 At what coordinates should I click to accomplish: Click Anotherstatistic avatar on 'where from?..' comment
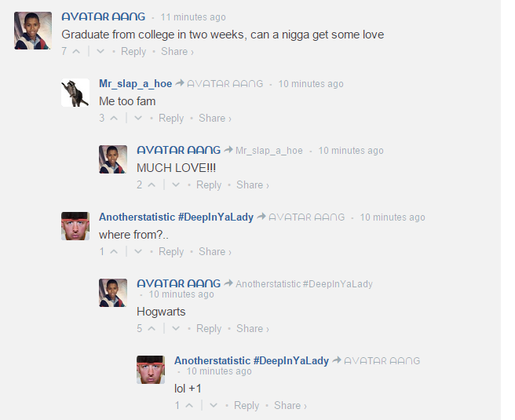click(x=75, y=226)
